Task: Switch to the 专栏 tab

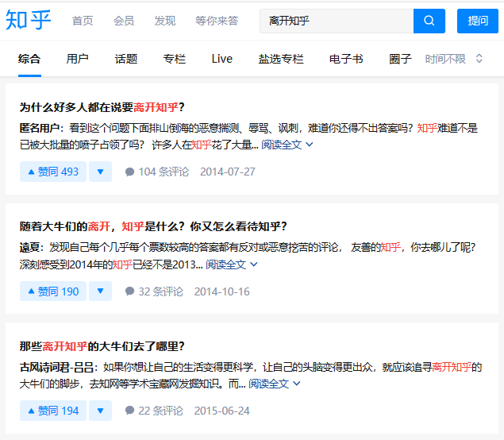Action: coord(174,59)
